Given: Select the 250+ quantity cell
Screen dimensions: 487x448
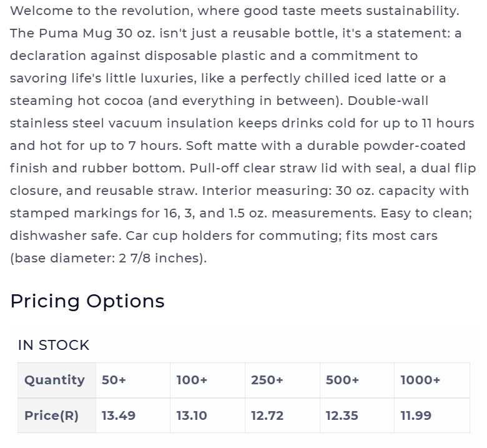Looking at the screenshot, I should [282, 380].
